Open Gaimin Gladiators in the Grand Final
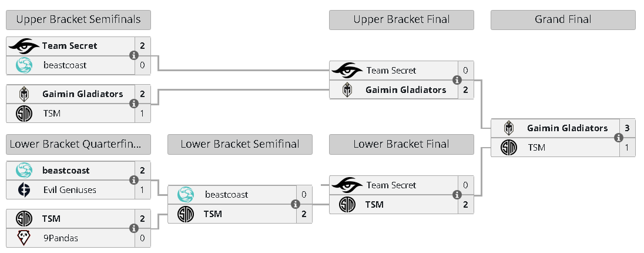Image resolution: width=644 pixels, height=253 pixels. pos(566,128)
